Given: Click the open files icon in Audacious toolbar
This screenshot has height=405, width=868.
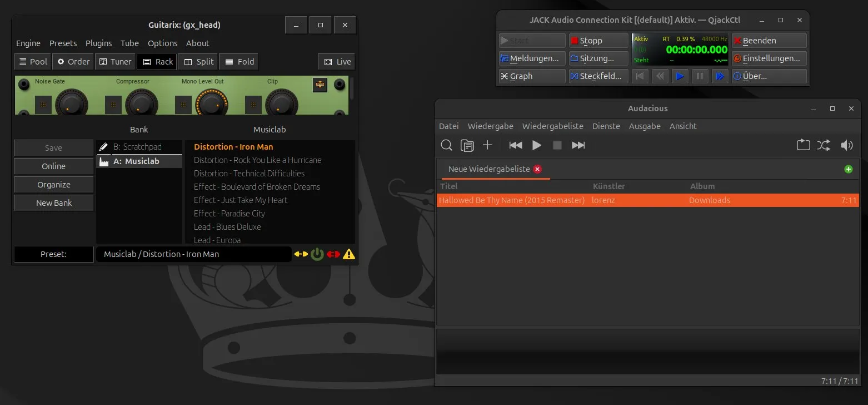Looking at the screenshot, I should coord(467,145).
